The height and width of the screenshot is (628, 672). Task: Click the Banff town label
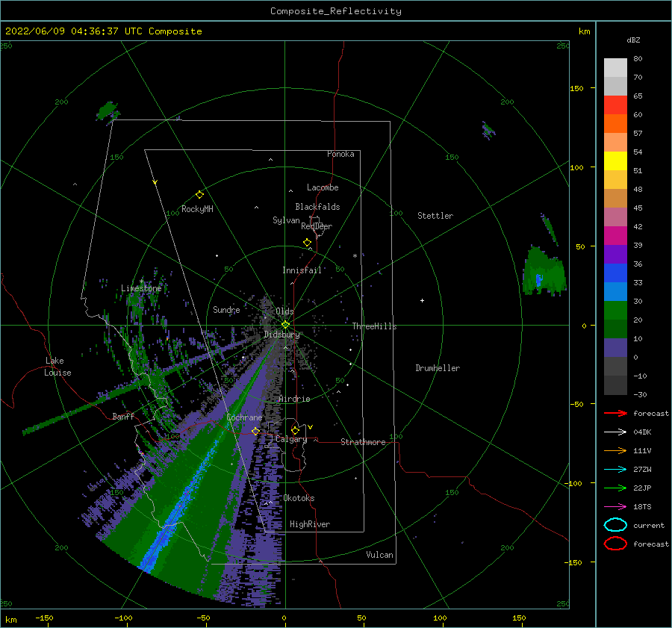(123, 416)
